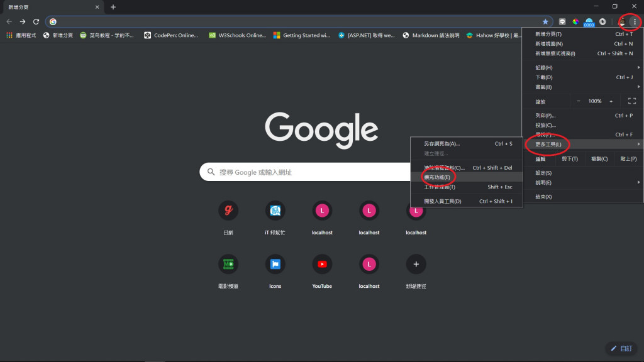Close the 新增分頁 tab
Screen dimensions: 644x362
click(97, 7)
